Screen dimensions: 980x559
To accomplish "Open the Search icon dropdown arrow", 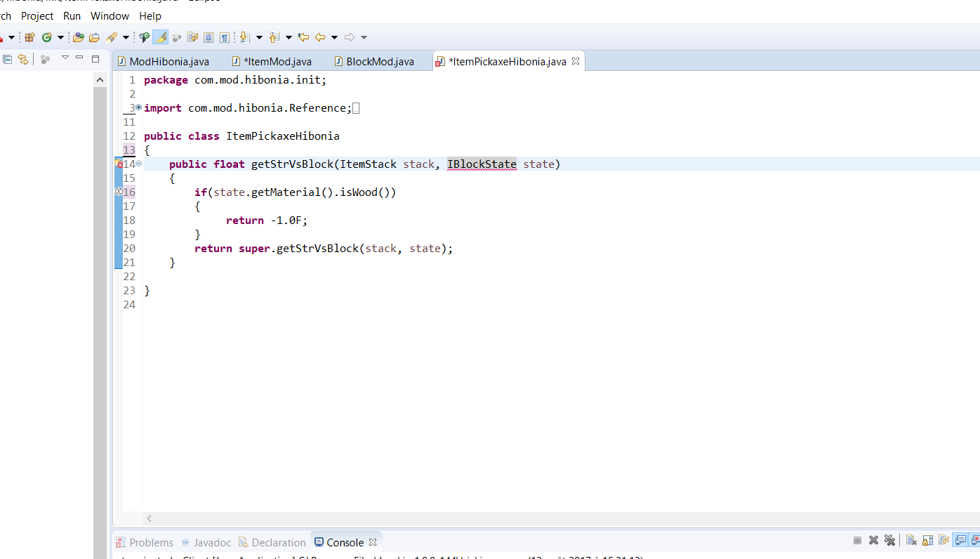I will click(x=126, y=37).
